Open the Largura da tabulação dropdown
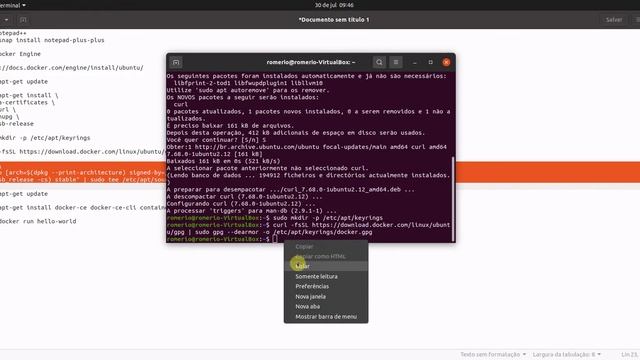640x360 pixels. 567,354
